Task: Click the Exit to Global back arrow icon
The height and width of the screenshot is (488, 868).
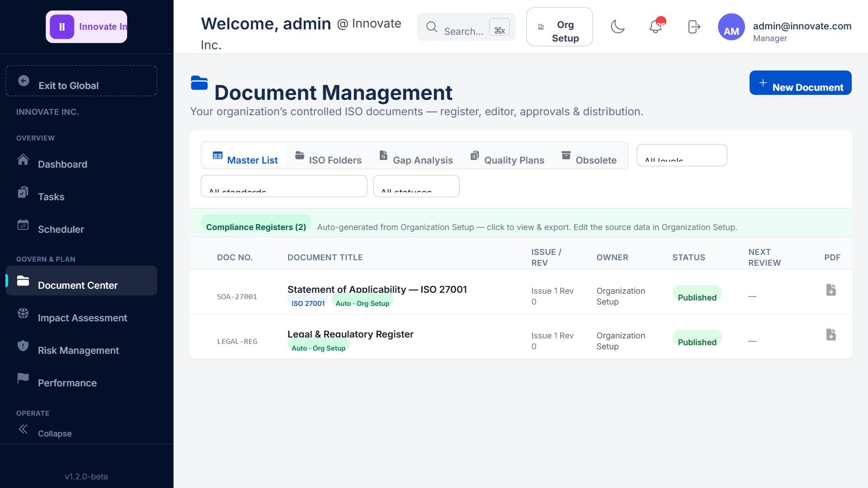Action: point(24,81)
